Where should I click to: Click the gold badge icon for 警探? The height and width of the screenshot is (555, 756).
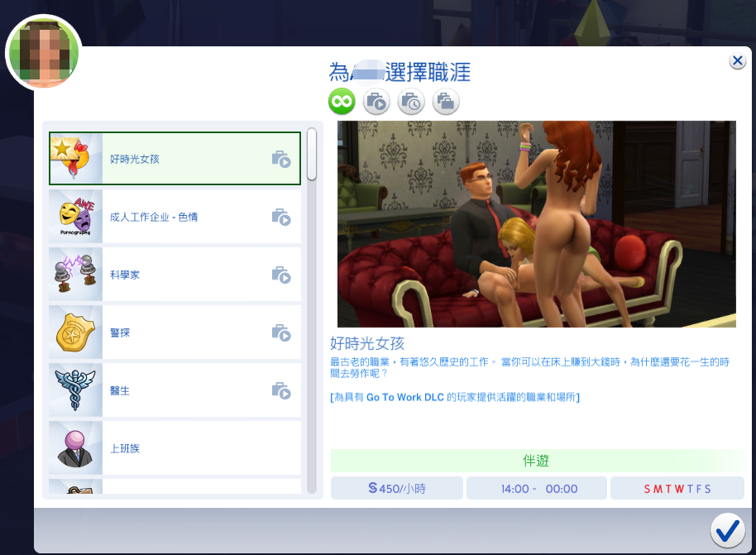point(76,333)
